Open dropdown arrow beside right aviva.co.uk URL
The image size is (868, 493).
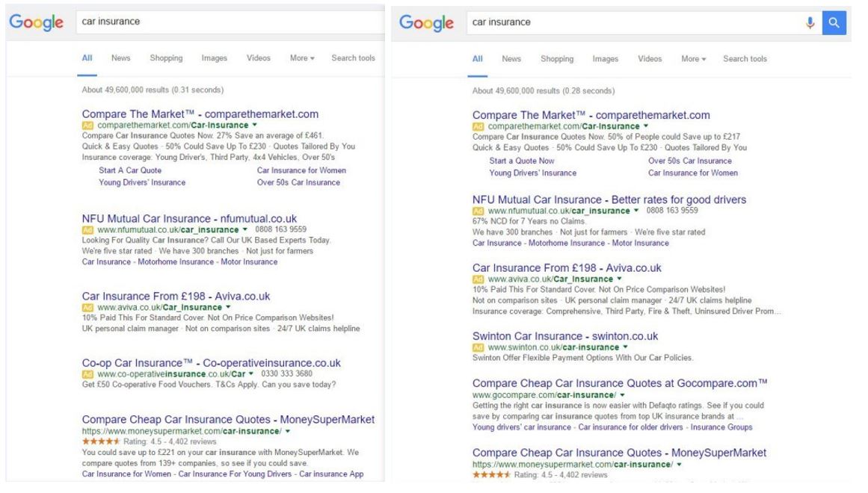pos(619,279)
